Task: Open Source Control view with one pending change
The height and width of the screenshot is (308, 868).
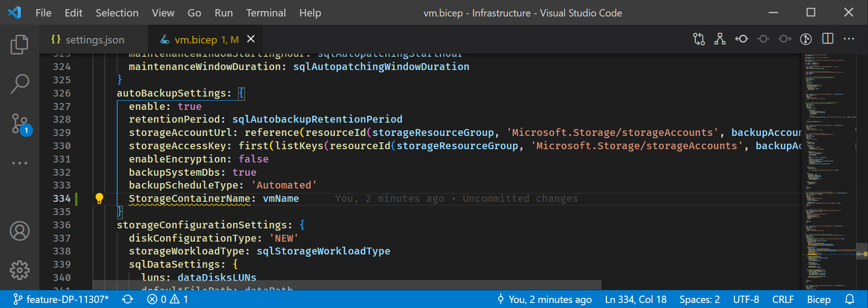Action: [21, 124]
